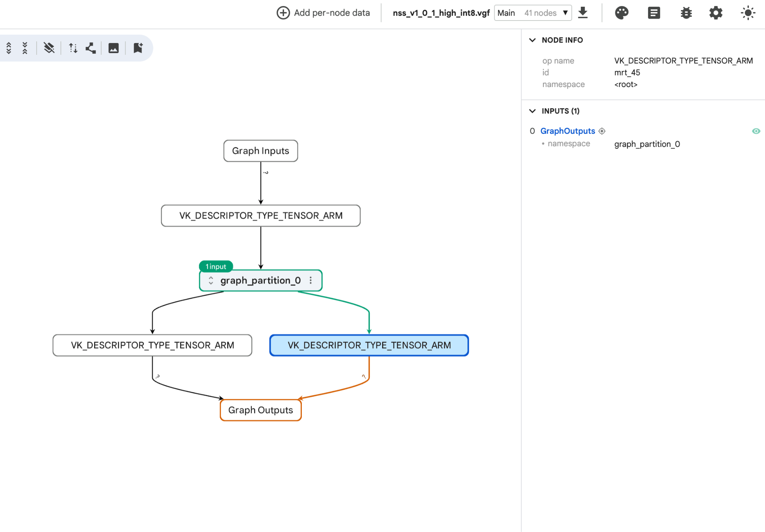Click the trace inputs/outputs icon
The width and height of the screenshot is (765, 532).
[91, 48]
